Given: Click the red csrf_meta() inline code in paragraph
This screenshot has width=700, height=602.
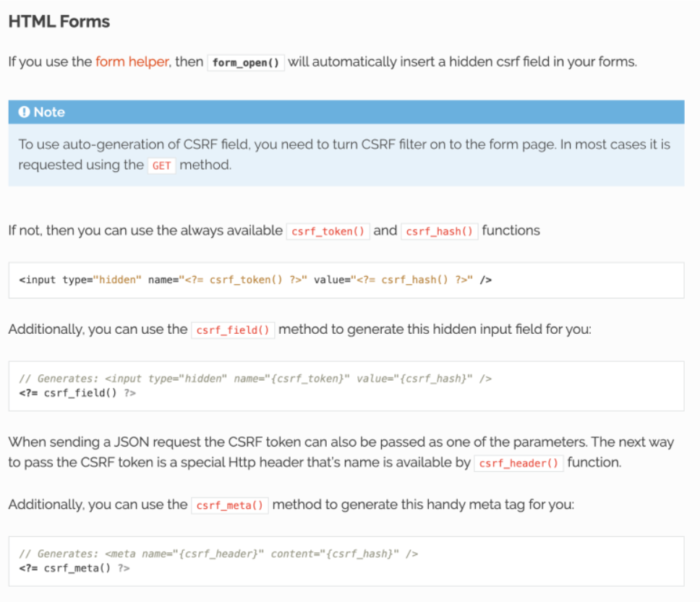Looking at the screenshot, I should click(x=230, y=505).
